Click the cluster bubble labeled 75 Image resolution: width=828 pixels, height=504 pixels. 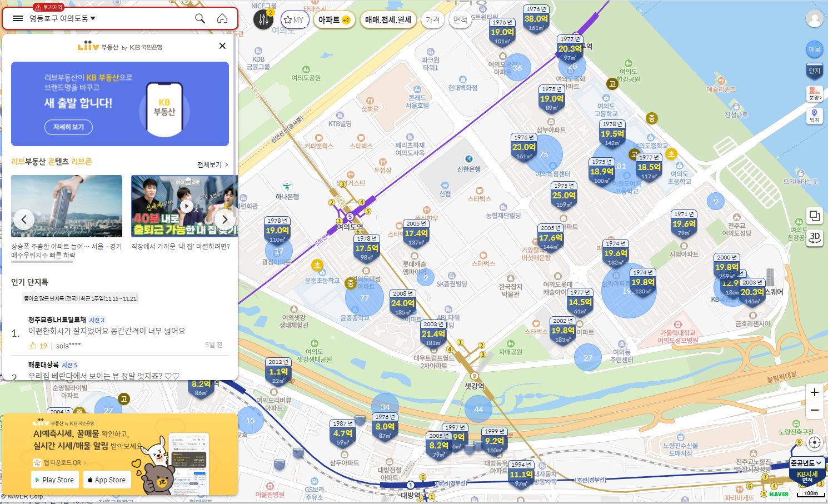pos(543,154)
